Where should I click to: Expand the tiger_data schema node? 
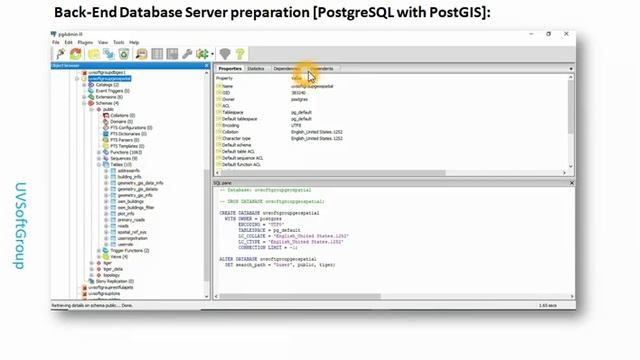click(91, 269)
